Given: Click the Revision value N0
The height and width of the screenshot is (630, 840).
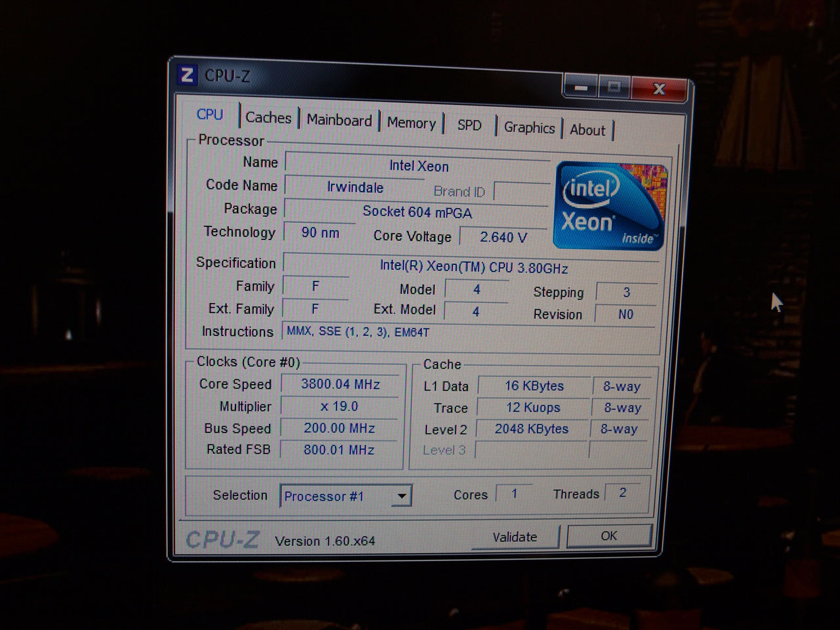Looking at the screenshot, I should (x=625, y=314).
